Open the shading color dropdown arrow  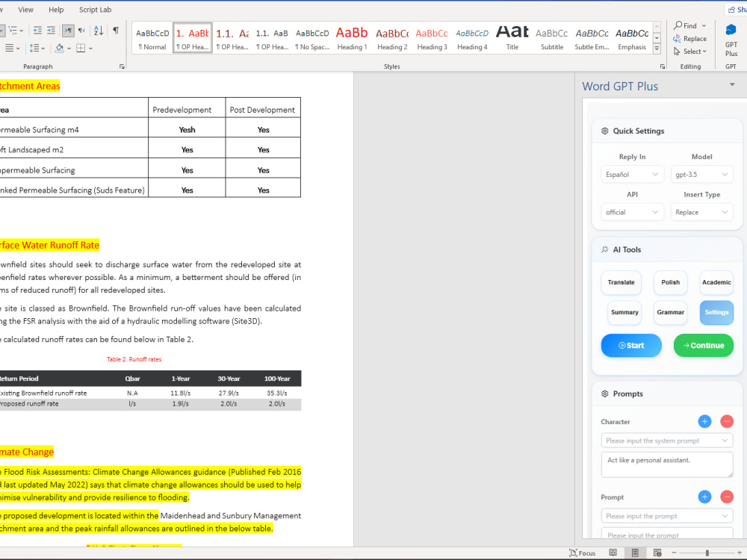pos(69,48)
